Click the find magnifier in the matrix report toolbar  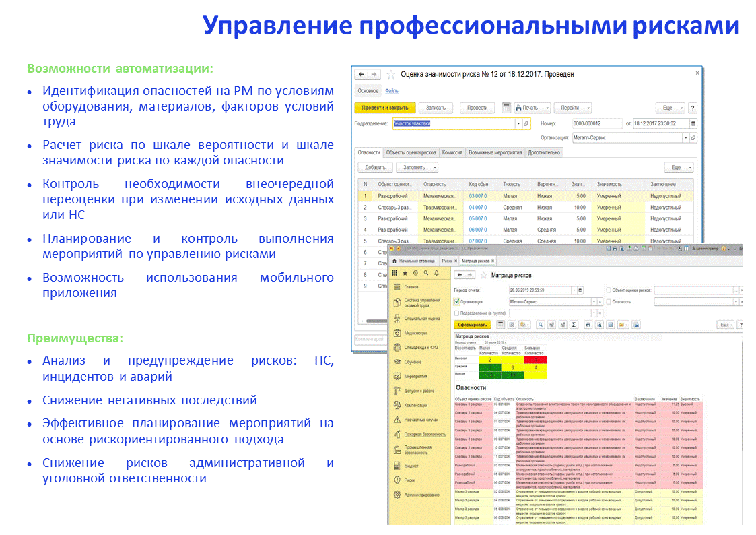click(x=541, y=325)
